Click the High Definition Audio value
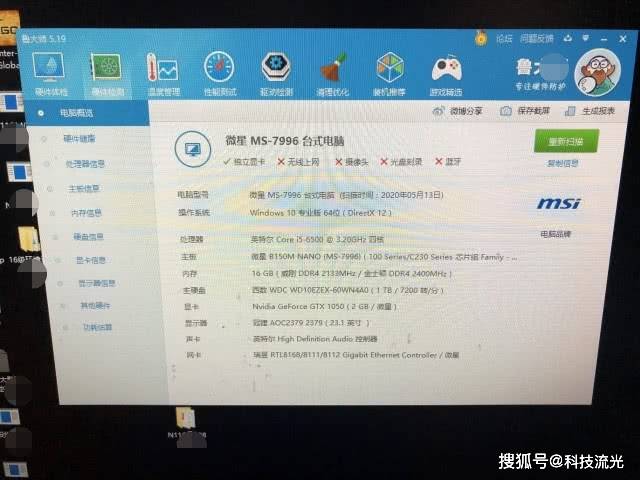Screen dimensions: 640x480 [315, 339]
